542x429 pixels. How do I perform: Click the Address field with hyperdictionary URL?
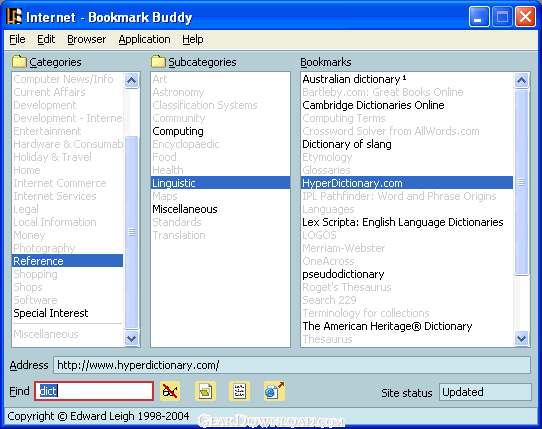292,365
